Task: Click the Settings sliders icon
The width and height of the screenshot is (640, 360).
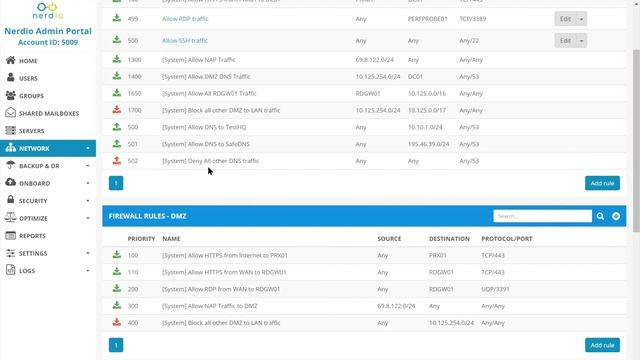Action: point(11,253)
